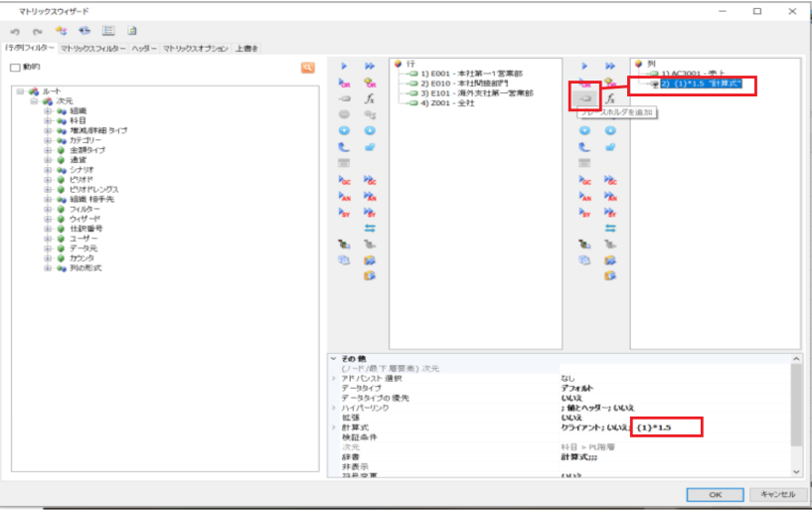Image resolution: width=812 pixels, height=510 pixels.
Task: Select row item E010 - 本社間接部門
Action: pyautogui.click(x=465, y=84)
